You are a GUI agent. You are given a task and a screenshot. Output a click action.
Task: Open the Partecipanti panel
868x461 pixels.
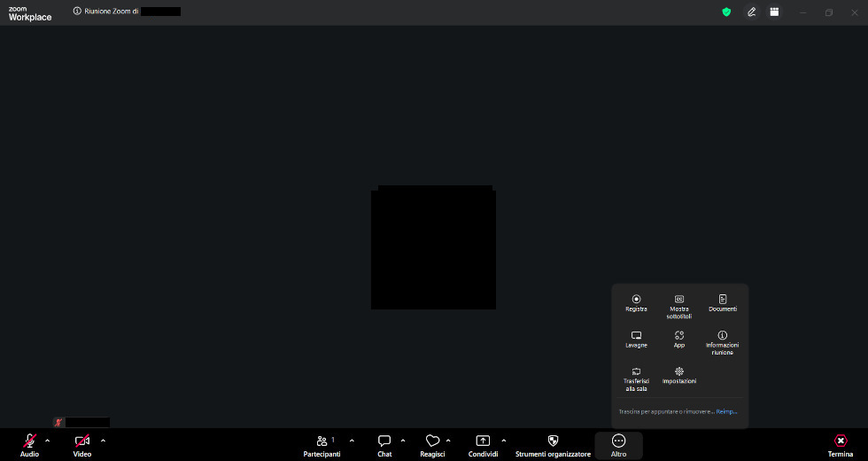point(322,445)
